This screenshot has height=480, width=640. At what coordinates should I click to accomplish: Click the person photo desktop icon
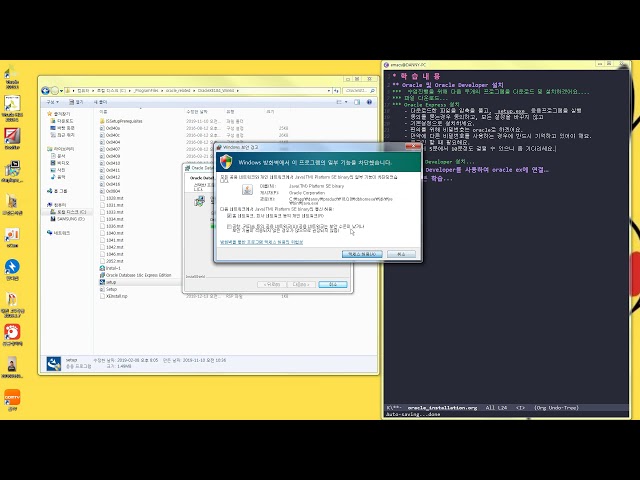pos(12,364)
